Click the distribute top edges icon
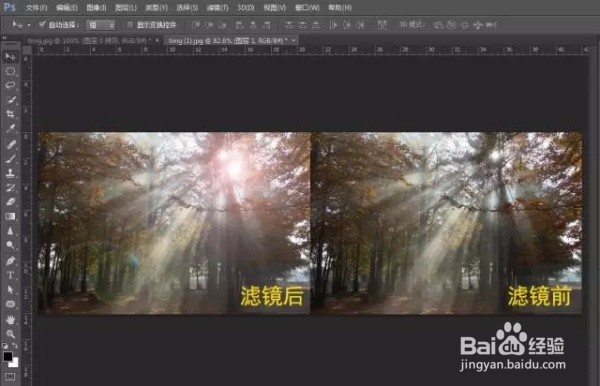Image resolution: width=600 pixels, height=386 pixels. [289, 25]
